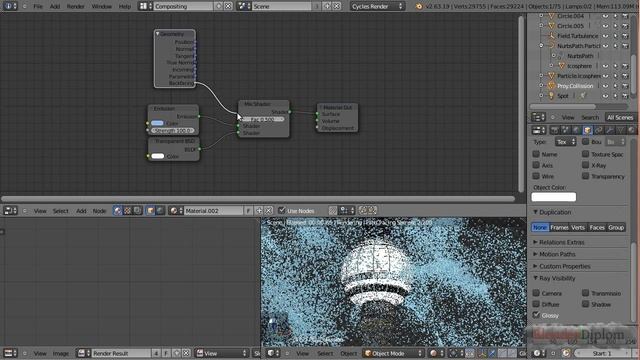Collapse the Geometry node triangle
The image size is (640, 360).
(x=158, y=34)
